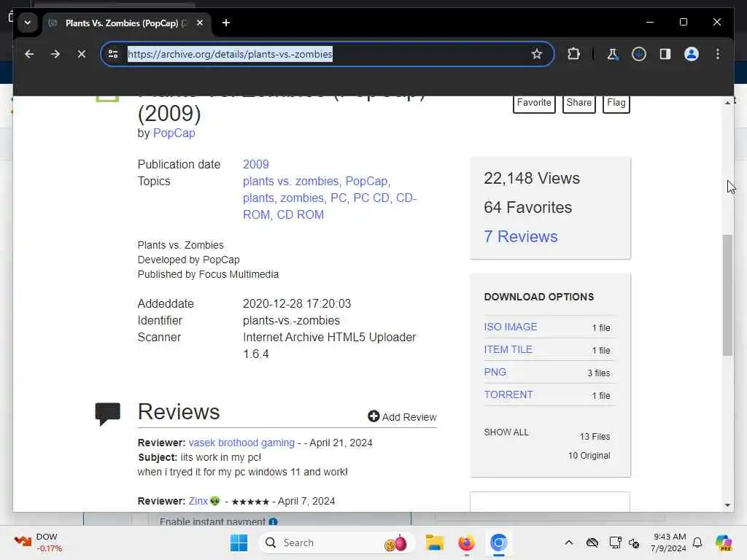Open the DOW stock widget
Image resolution: width=747 pixels, height=560 pixels.
38,542
